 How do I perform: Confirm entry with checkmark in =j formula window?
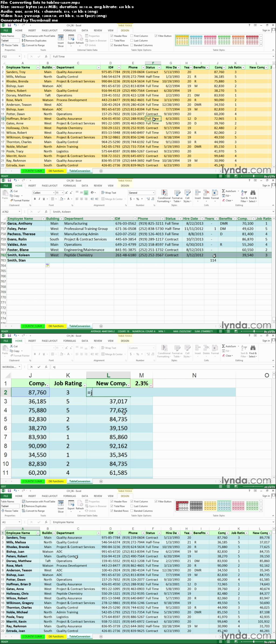click(x=39, y=367)
